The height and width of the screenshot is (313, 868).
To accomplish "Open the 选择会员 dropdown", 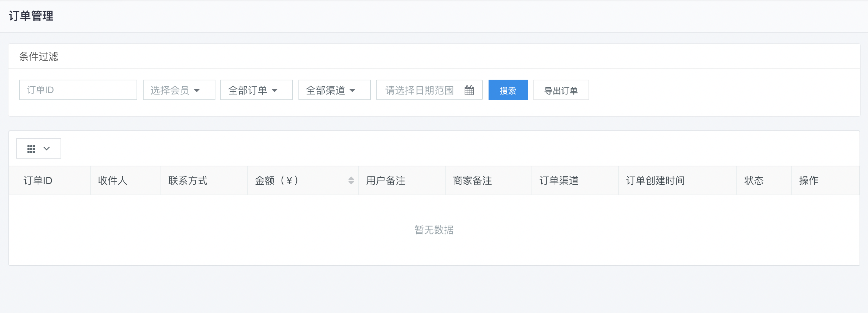I will pos(179,90).
